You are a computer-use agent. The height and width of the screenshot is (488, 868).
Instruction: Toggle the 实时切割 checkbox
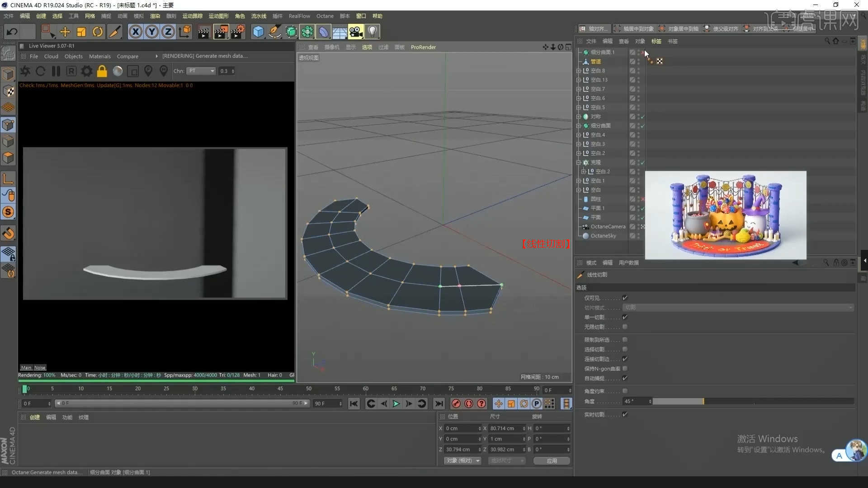(625, 414)
